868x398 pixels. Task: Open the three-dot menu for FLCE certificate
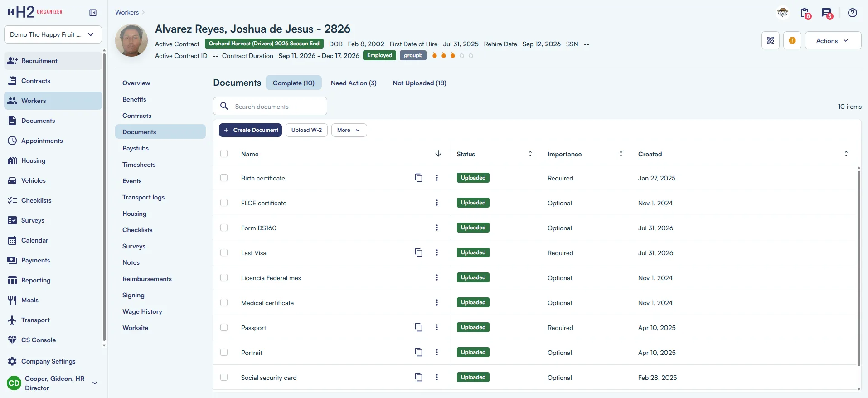point(436,203)
